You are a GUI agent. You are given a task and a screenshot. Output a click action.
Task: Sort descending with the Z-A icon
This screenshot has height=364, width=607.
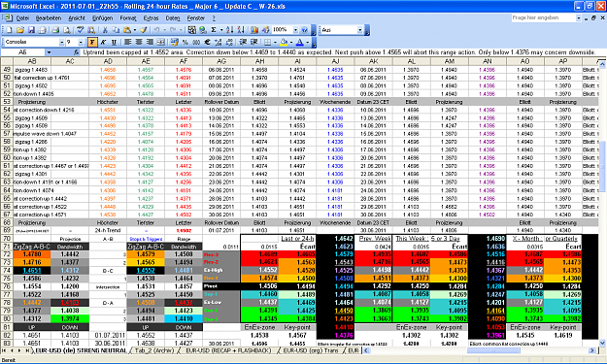pyautogui.click(x=241, y=30)
